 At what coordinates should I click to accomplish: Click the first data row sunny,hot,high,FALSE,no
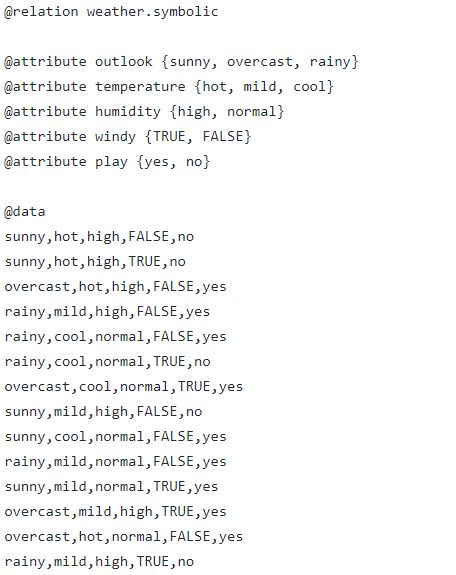(x=99, y=237)
